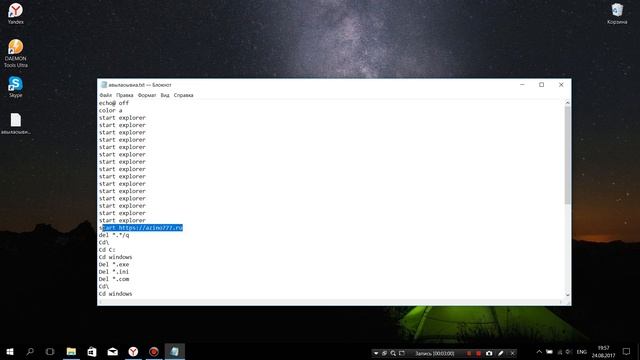The image size is (640, 360).
Task: Select the text file icon on desktop
Action: (16, 124)
